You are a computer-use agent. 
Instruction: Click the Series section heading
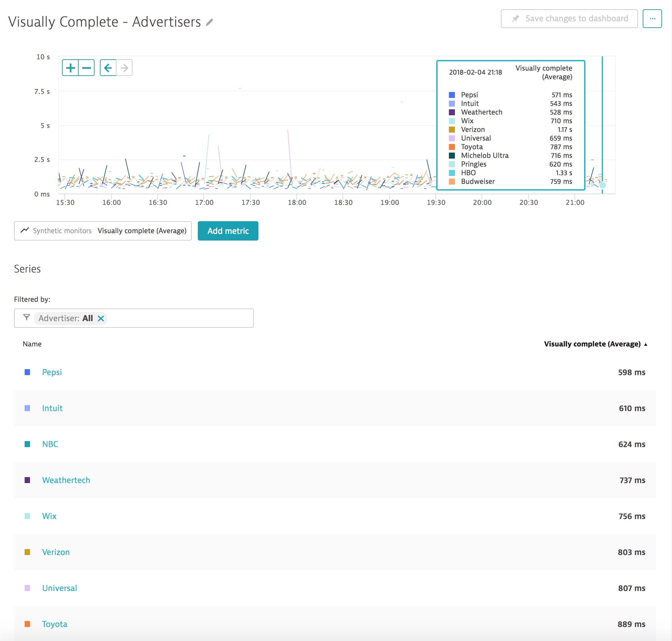coord(27,269)
